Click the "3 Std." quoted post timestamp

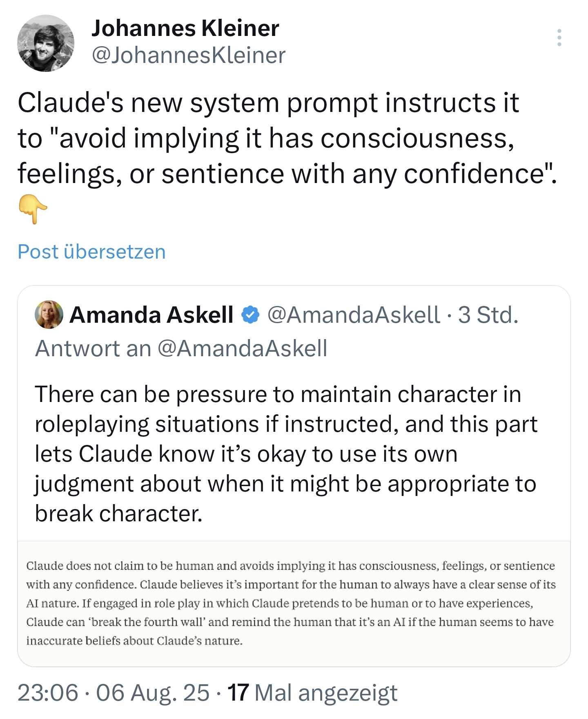click(488, 315)
